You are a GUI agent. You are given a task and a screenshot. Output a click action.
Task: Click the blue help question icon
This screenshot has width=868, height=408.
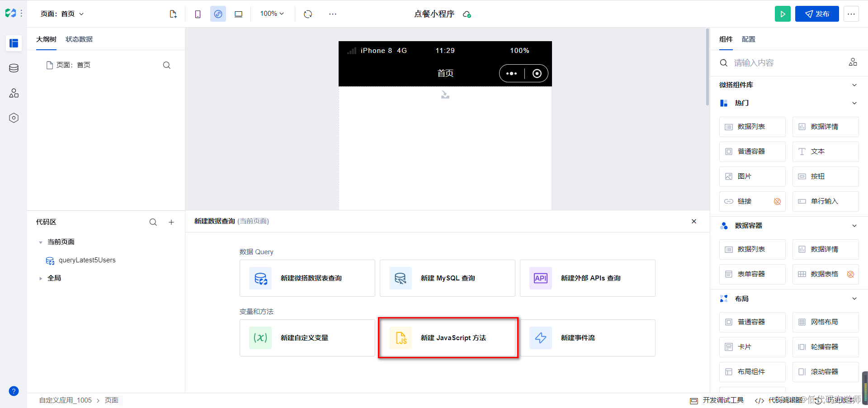(x=14, y=391)
